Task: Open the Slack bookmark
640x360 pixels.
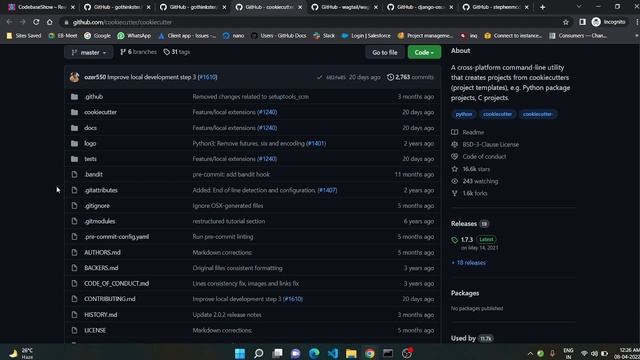Action: 324,36
